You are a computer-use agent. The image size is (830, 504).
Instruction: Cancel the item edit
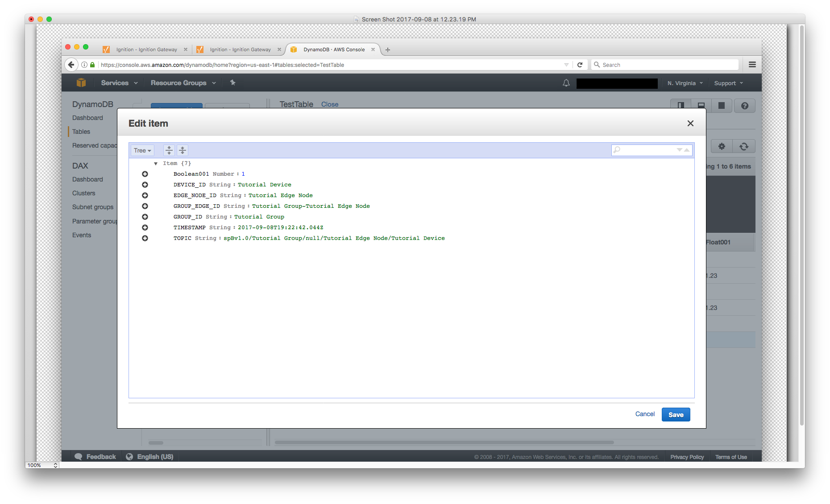645,414
